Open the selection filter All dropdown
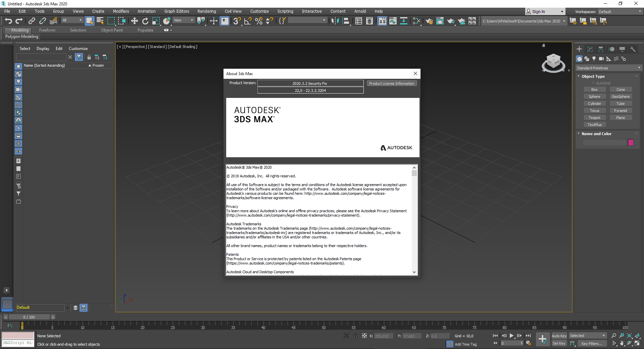 click(x=72, y=20)
